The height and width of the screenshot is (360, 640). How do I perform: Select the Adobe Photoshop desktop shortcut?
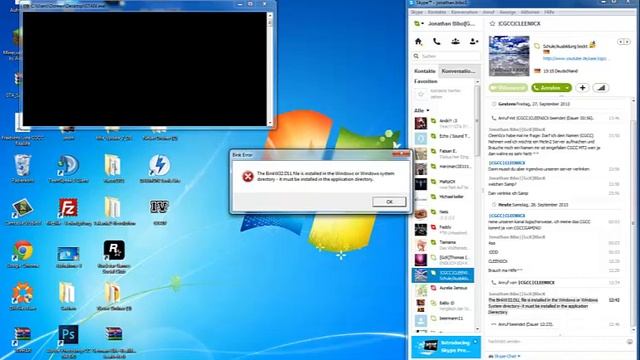tap(68, 340)
